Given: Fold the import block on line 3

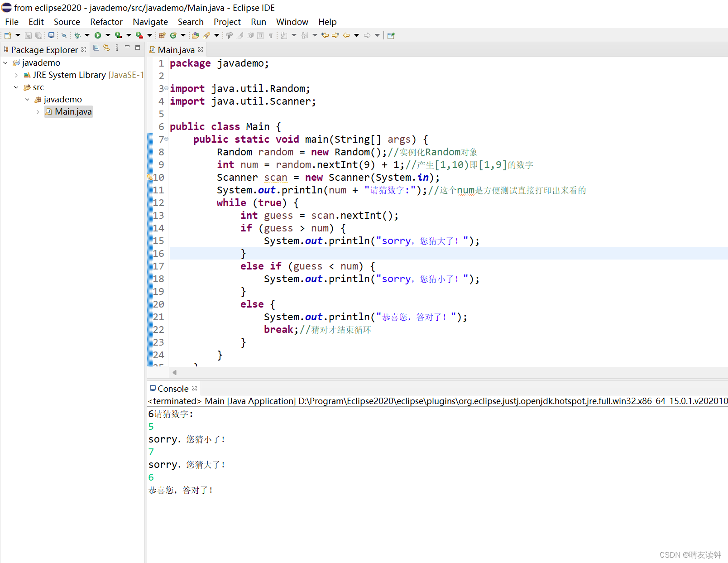Looking at the screenshot, I should pos(166,88).
